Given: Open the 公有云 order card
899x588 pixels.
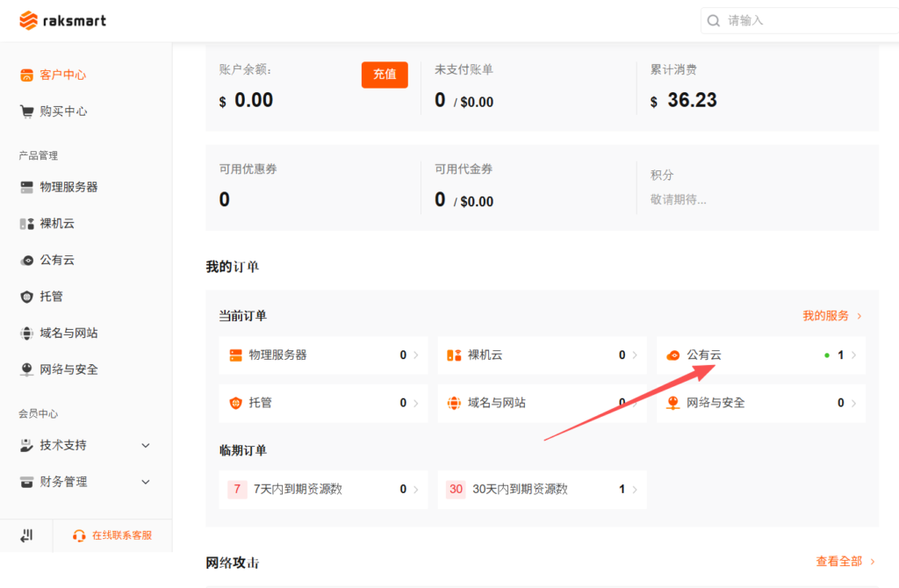Looking at the screenshot, I should click(x=760, y=355).
